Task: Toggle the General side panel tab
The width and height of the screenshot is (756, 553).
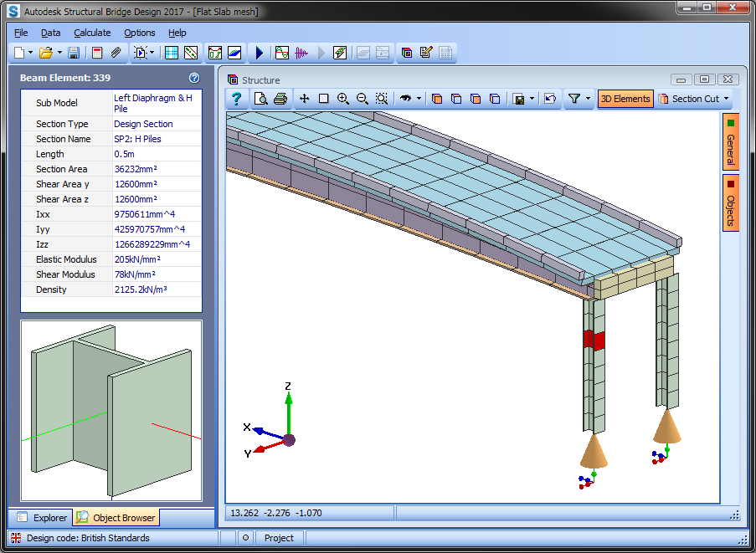Action: (x=730, y=141)
